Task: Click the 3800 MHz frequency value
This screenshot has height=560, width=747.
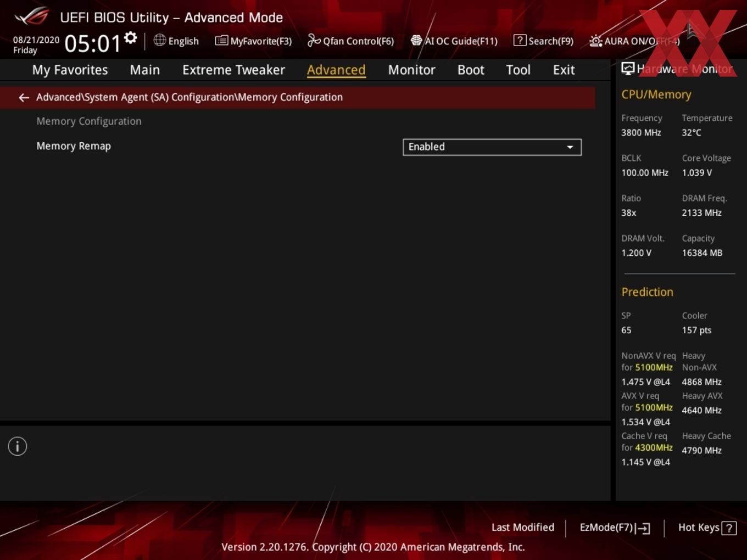Action: click(641, 132)
